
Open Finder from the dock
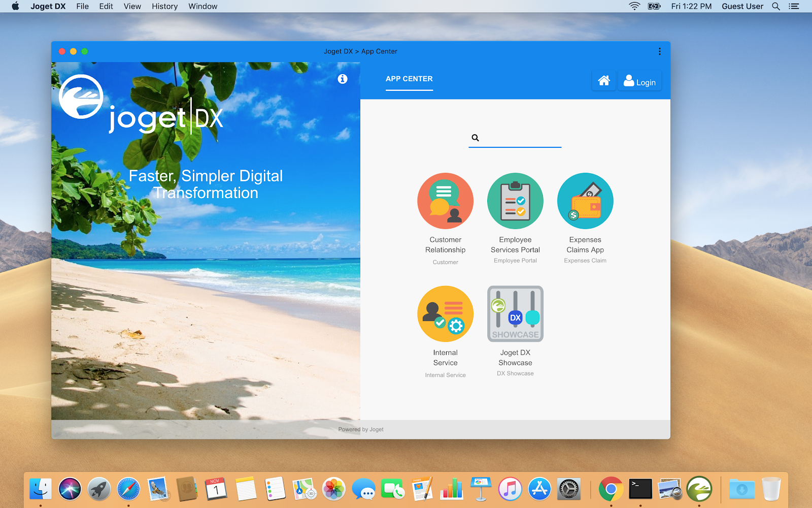40,489
